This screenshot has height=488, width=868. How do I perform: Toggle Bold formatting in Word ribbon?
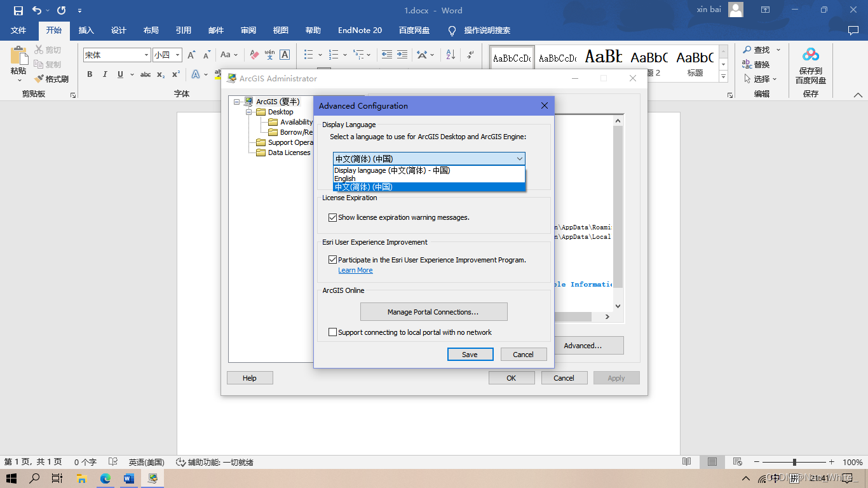pyautogui.click(x=90, y=74)
